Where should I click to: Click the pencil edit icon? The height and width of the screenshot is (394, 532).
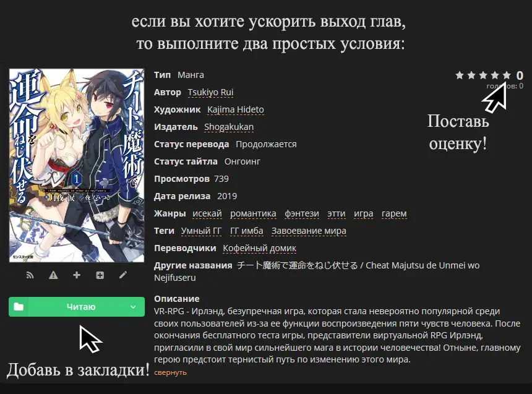coord(123,275)
